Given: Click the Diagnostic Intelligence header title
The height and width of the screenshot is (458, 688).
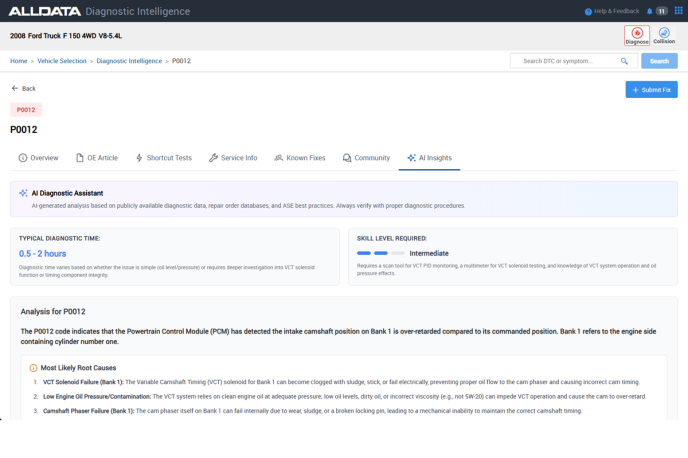Looking at the screenshot, I should [138, 11].
